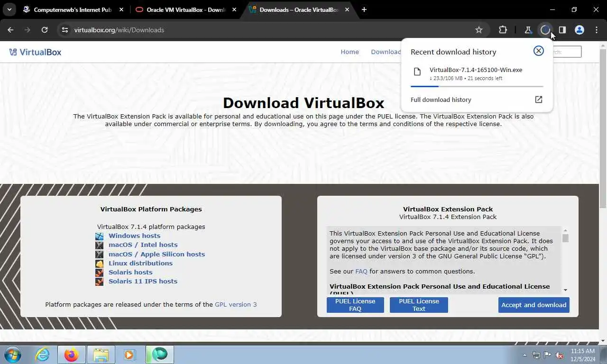Open the Download nav link
The width and height of the screenshot is (607, 364).
pyautogui.click(x=386, y=52)
